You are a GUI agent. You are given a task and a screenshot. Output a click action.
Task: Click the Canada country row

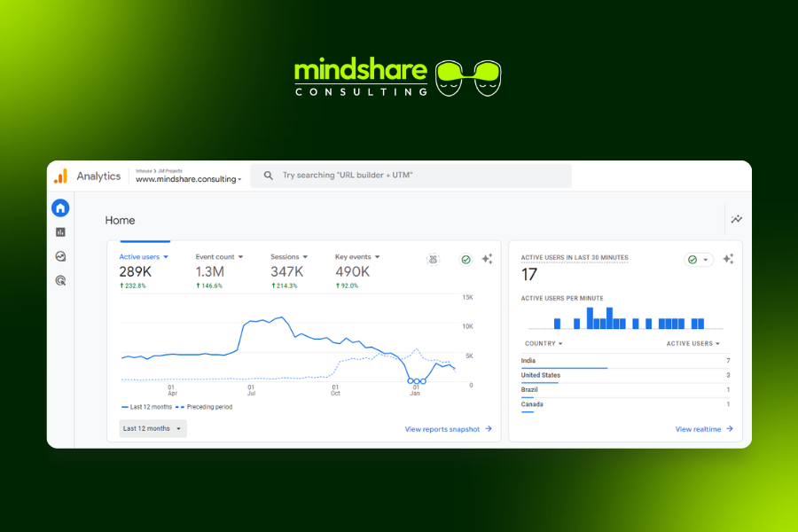click(625, 405)
